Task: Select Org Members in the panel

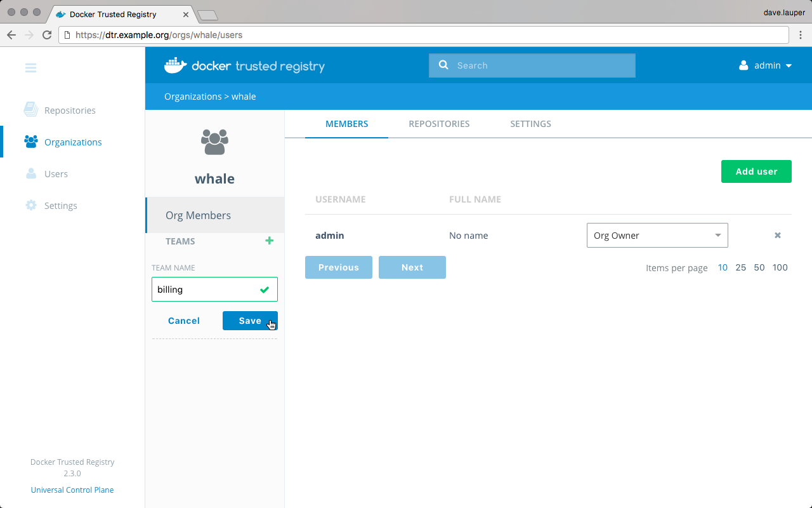Action: (x=198, y=215)
